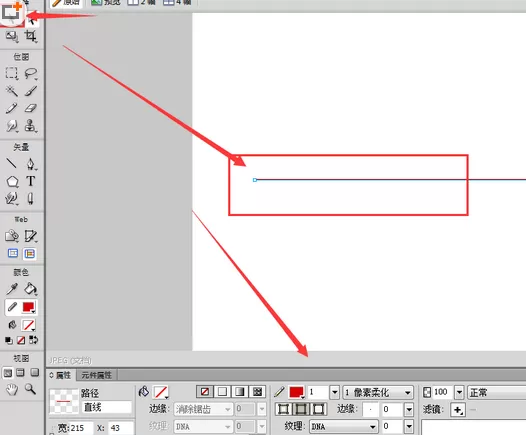
Task: Switch to full screen with menus mode
Action: (20, 372)
